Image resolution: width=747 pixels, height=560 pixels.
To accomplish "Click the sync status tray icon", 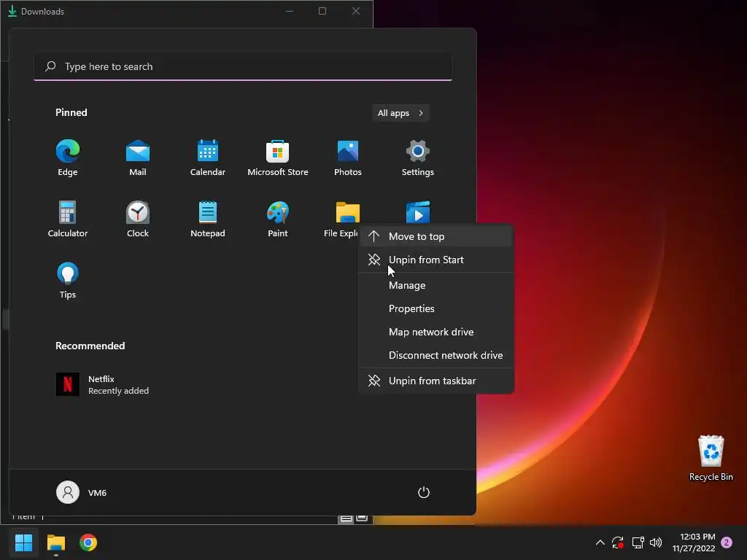I will click(618, 542).
